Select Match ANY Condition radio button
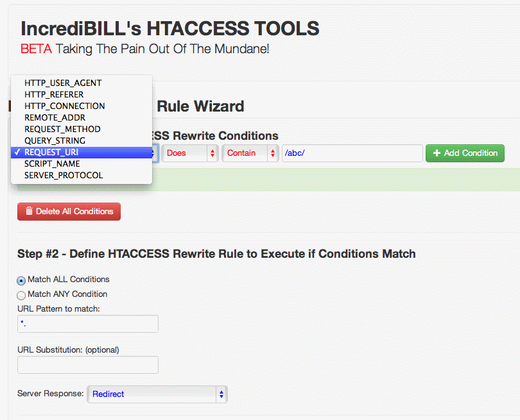This screenshot has height=420, width=520. click(22, 295)
